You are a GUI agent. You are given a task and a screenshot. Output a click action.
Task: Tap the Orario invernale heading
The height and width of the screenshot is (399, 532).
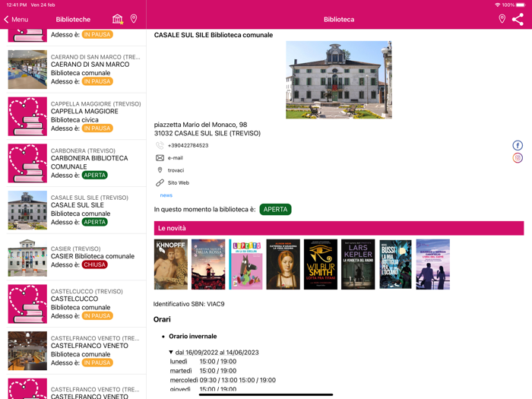[193, 336]
